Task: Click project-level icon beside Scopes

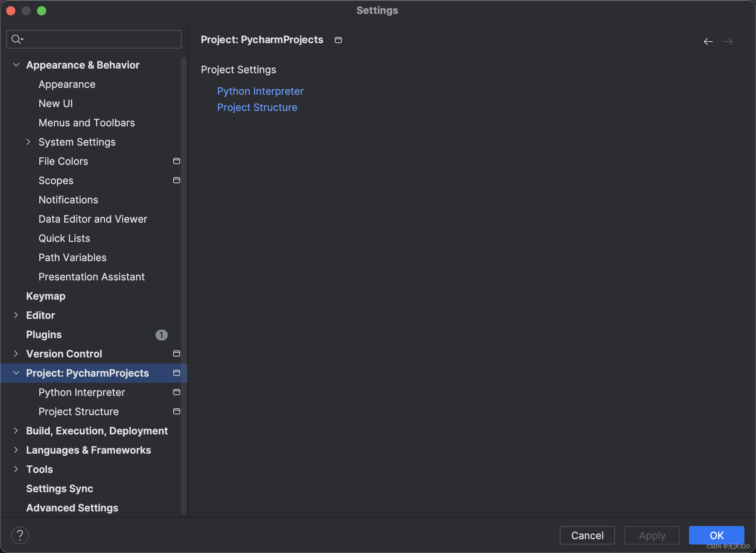Action: pyautogui.click(x=177, y=180)
